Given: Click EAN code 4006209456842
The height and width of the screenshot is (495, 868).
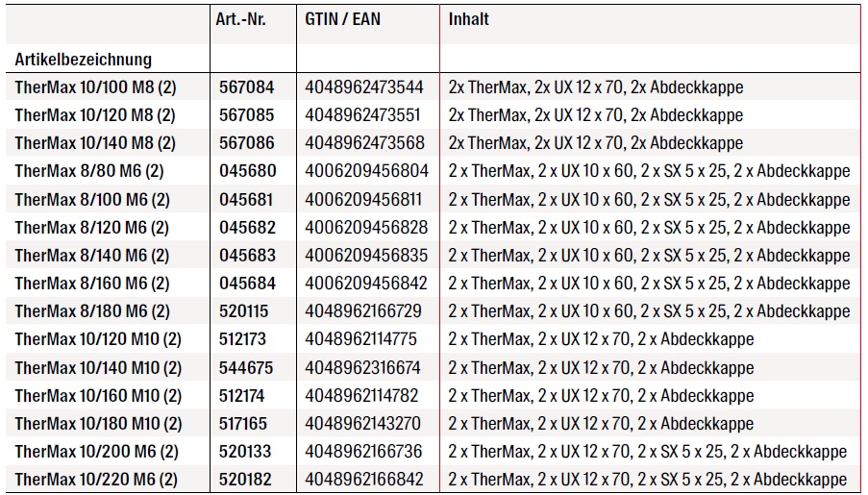Looking at the screenshot, I should [366, 284].
